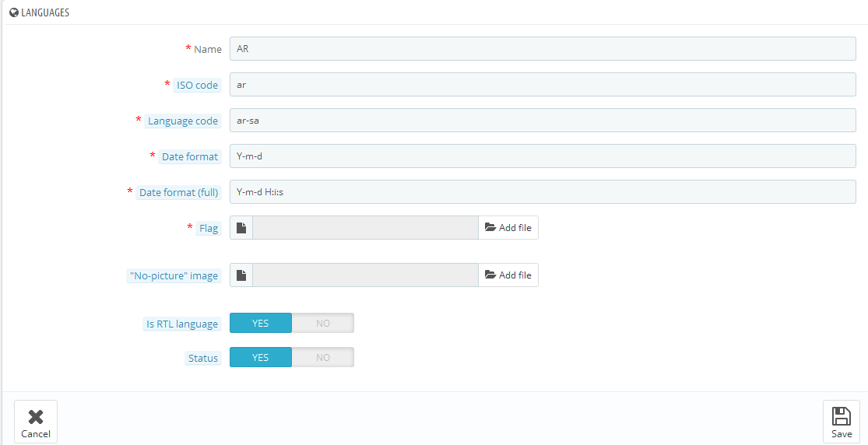Click the Language code help label

point(183,121)
